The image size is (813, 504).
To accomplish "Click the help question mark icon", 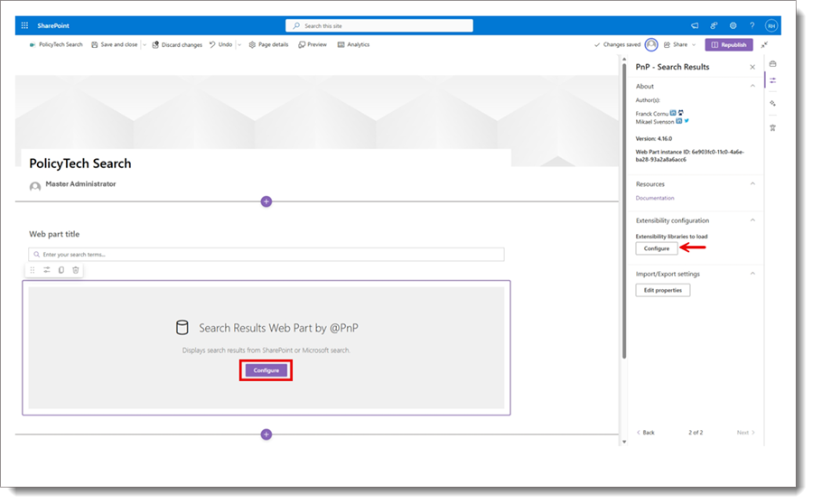I will [x=752, y=25].
